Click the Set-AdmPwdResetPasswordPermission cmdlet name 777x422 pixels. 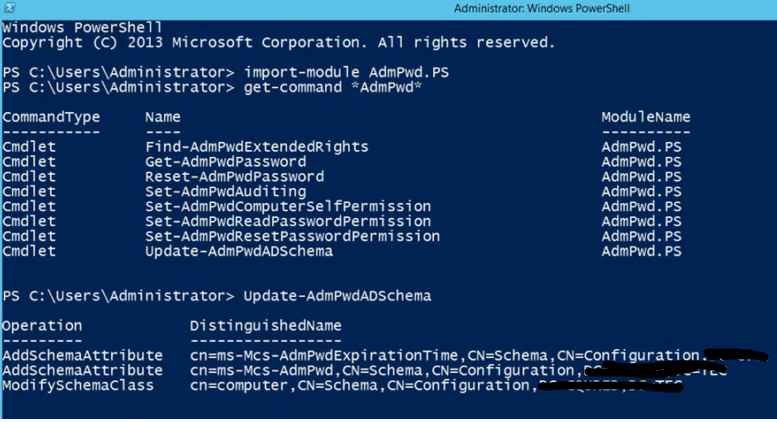click(x=292, y=236)
